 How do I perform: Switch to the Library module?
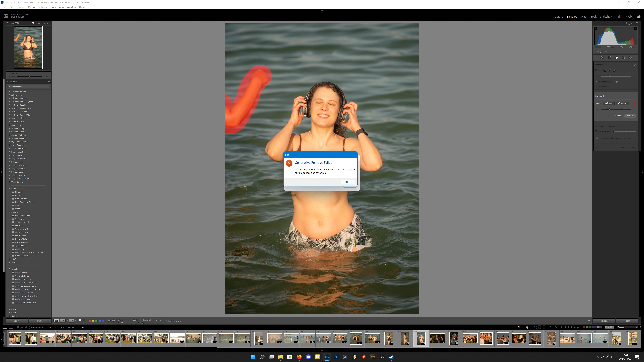pyautogui.click(x=558, y=17)
